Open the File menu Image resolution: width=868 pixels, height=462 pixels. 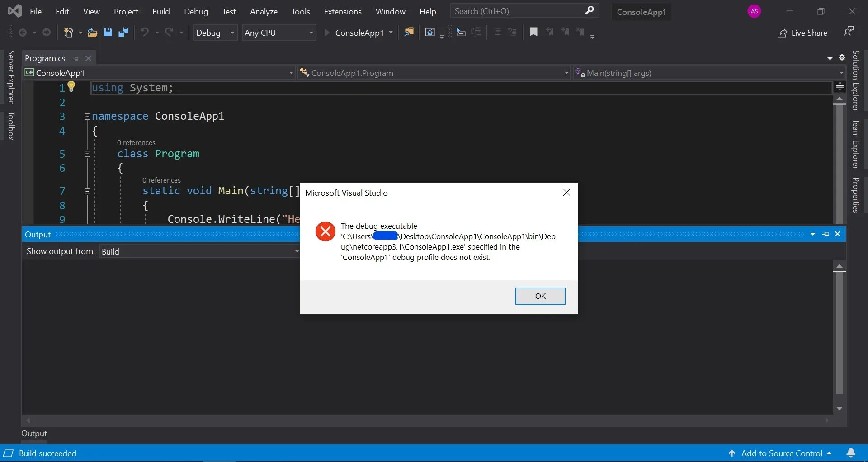(36, 11)
